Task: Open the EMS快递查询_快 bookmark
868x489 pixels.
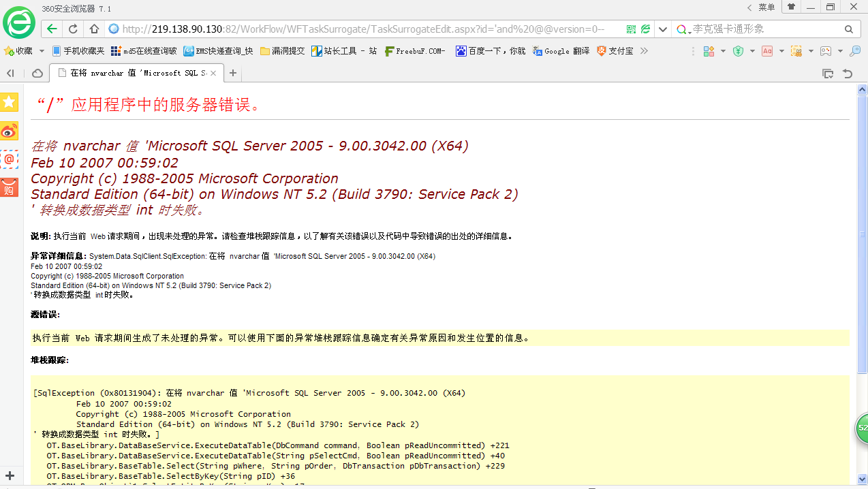Action: point(218,51)
